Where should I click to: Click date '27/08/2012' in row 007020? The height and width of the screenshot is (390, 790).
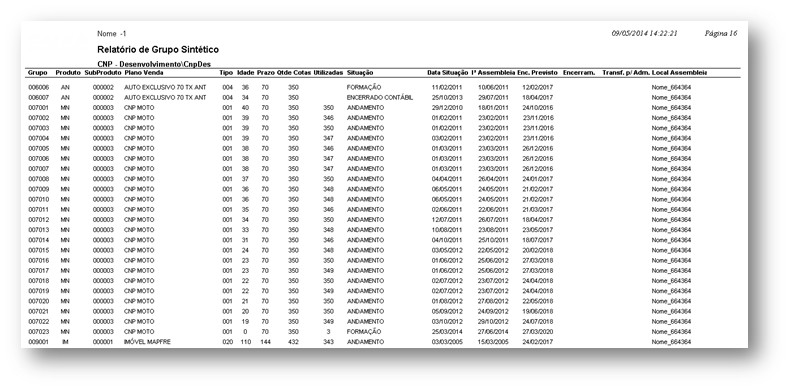[x=493, y=301]
